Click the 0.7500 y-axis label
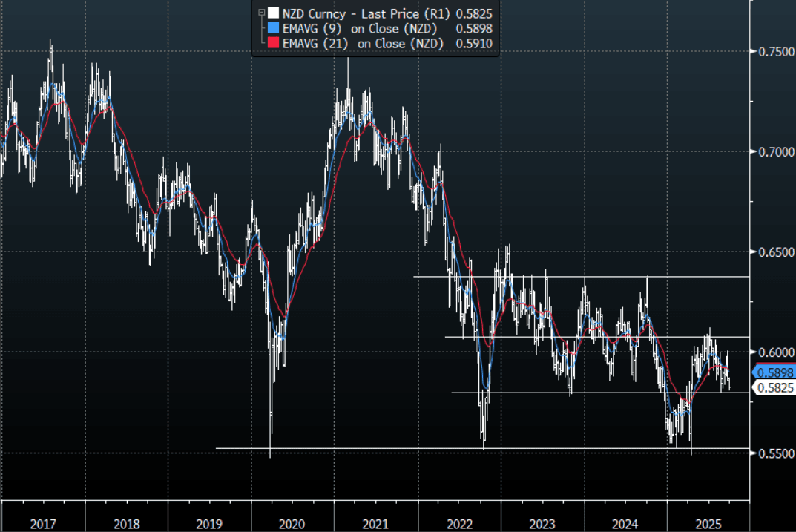Image resolution: width=796 pixels, height=532 pixels. pyautogui.click(x=776, y=52)
